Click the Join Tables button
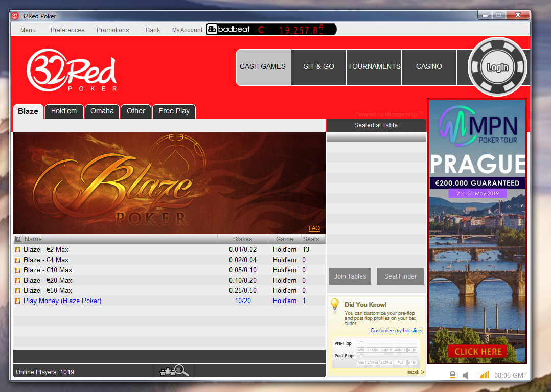 coord(350,276)
